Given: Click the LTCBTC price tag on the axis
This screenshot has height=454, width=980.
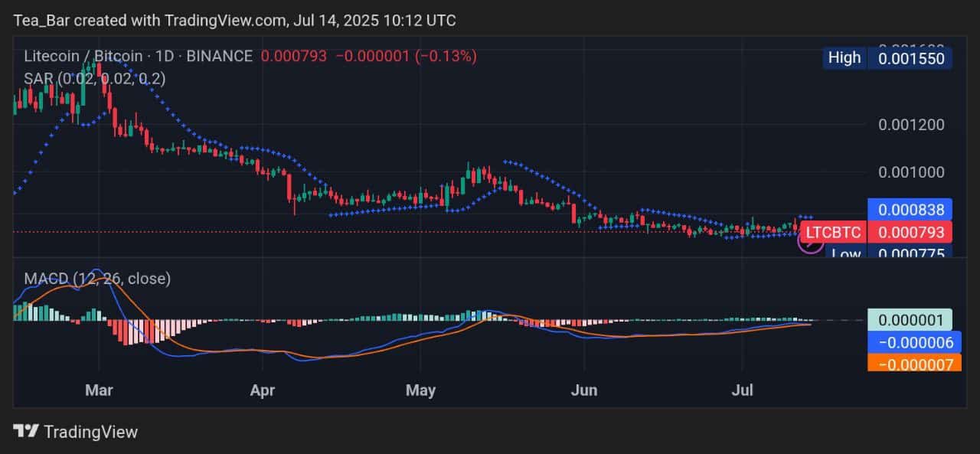Looking at the screenshot, I should (x=834, y=232).
